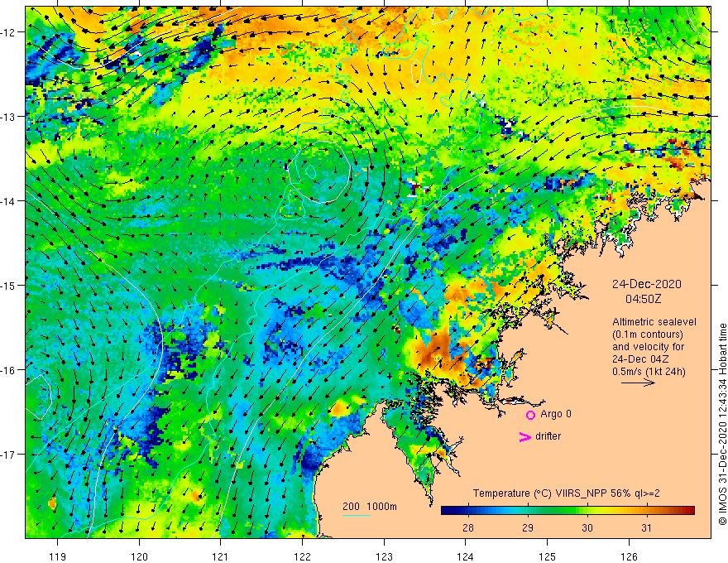Image resolution: width=728 pixels, height=563 pixels.
Task: Click the '-12' latitude axis label
Action: pos(8,32)
